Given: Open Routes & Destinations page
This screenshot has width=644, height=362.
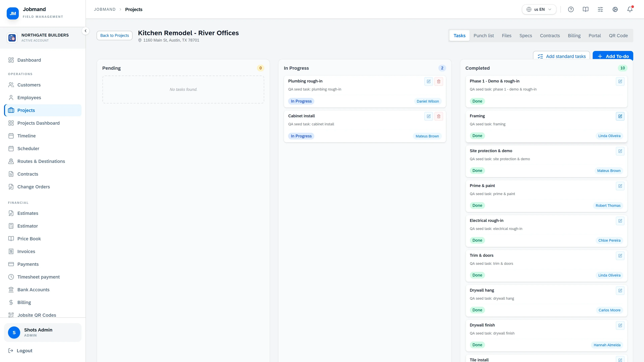Looking at the screenshot, I should (x=43, y=161).
